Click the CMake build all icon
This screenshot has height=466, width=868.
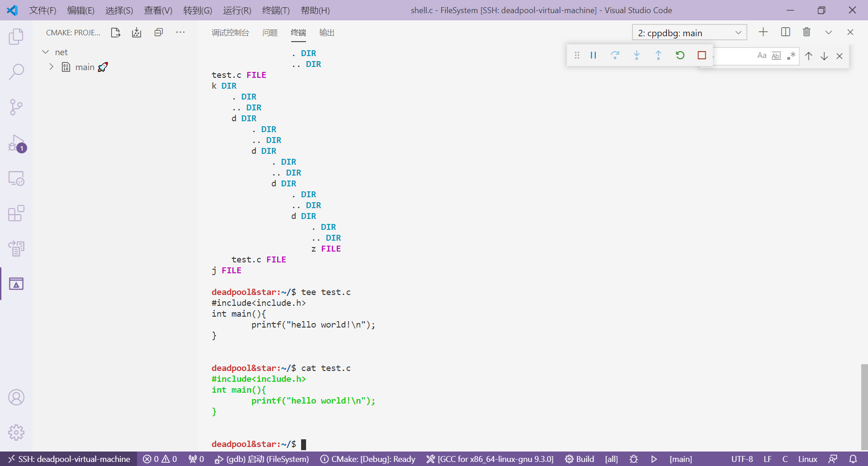(137, 33)
